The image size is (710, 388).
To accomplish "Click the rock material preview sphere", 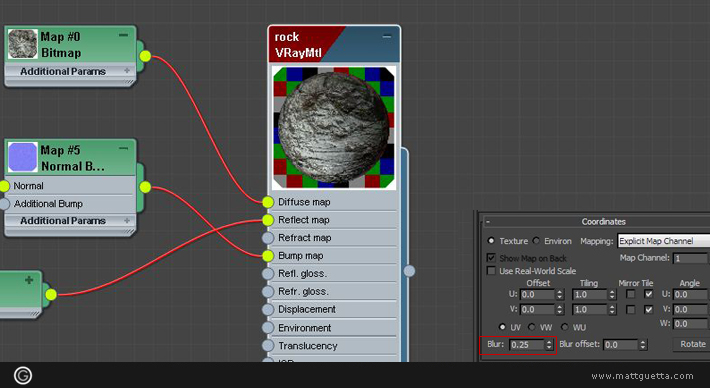I will 334,127.
